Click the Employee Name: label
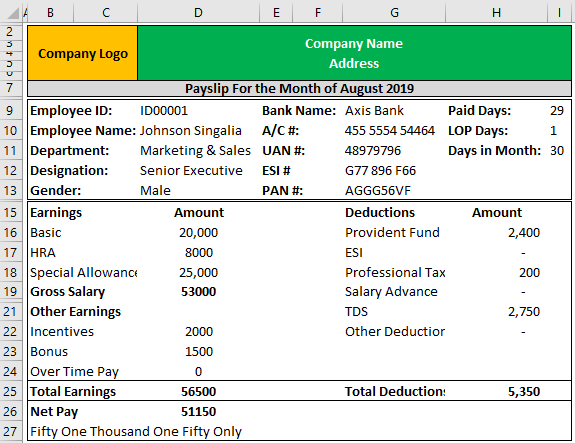 [x=83, y=131]
